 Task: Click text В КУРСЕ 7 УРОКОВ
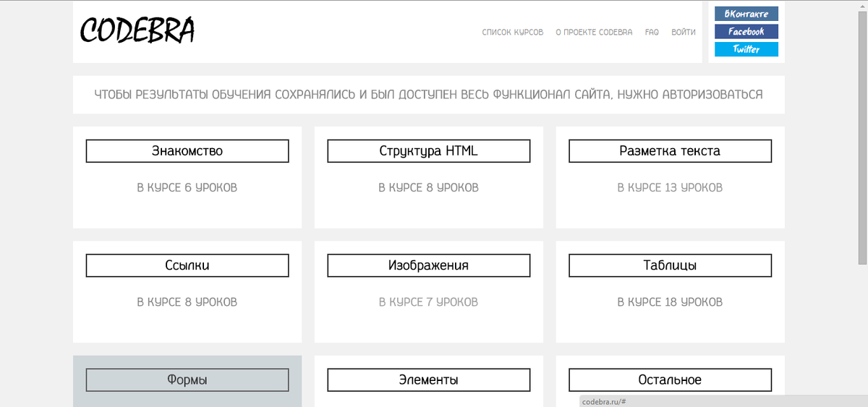point(429,302)
